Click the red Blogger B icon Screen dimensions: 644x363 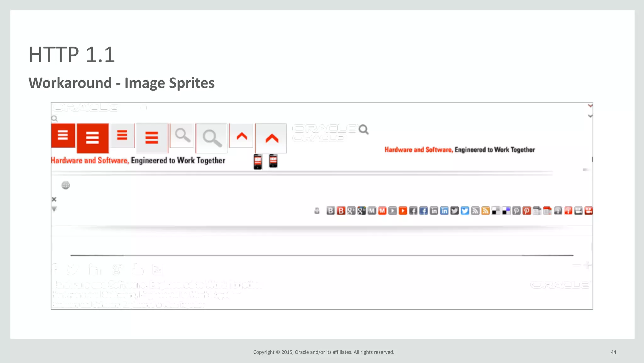pos(341,211)
